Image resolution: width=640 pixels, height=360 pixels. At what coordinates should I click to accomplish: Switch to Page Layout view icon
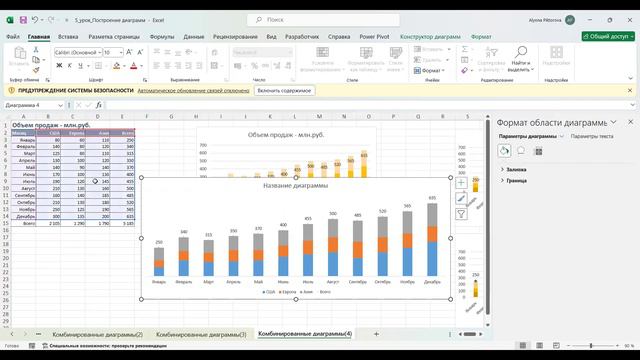coord(540,346)
